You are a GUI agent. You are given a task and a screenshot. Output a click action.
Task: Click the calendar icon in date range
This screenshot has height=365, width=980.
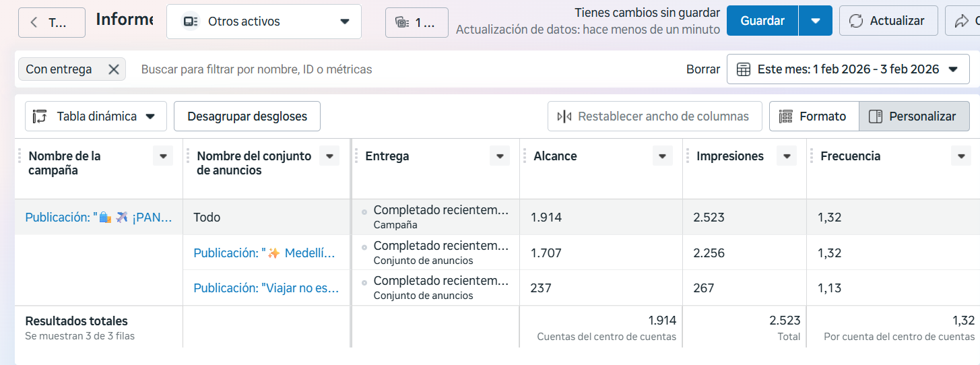(x=744, y=69)
